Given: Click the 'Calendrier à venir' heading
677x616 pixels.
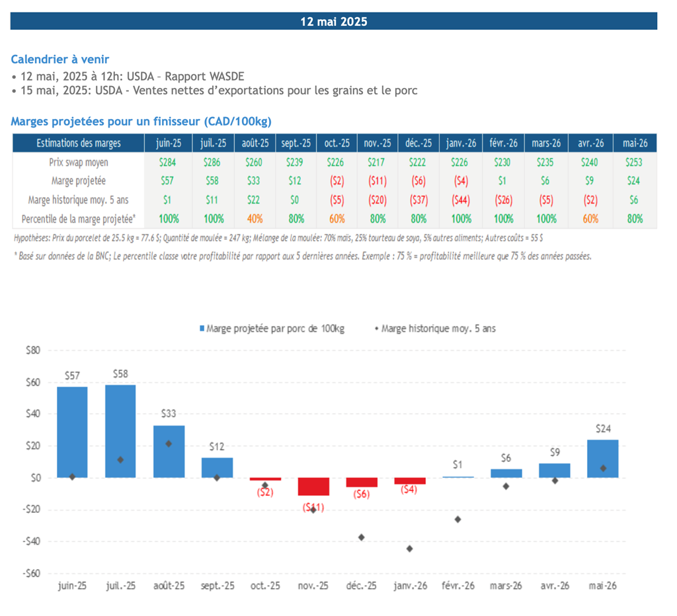Looking at the screenshot, I should [x=60, y=60].
